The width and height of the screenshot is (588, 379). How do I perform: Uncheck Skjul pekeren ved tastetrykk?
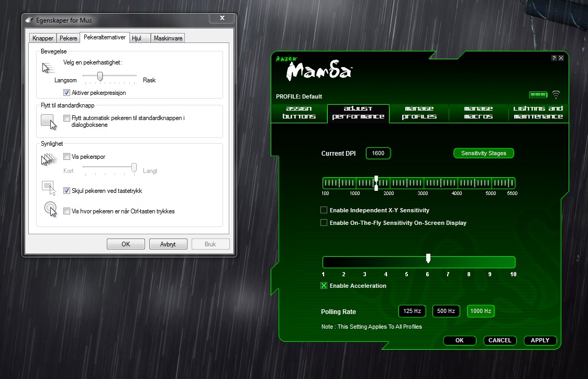click(66, 190)
